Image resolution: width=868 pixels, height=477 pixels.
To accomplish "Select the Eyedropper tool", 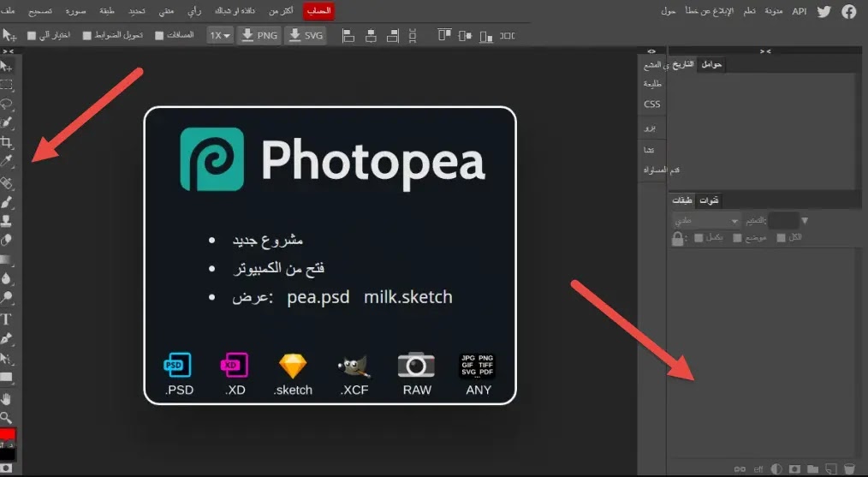I will pyautogui.click(x=7, y=161).
